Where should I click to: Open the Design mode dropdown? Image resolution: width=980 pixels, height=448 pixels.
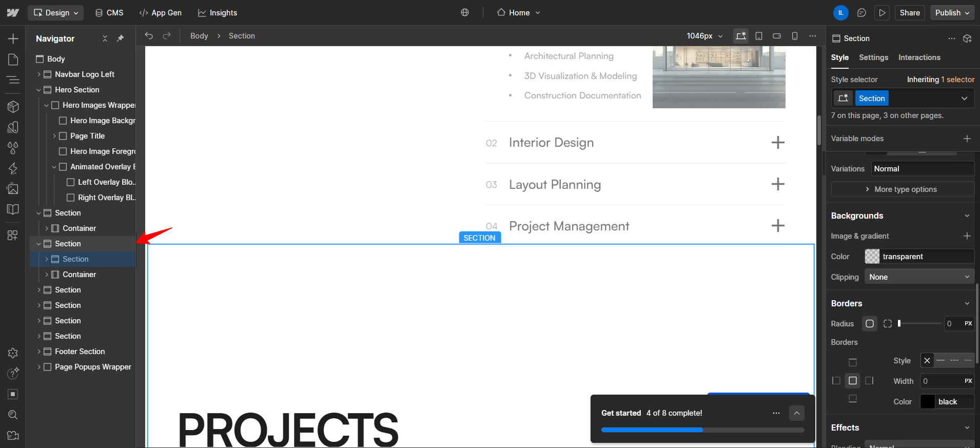[x=56, y=13]
